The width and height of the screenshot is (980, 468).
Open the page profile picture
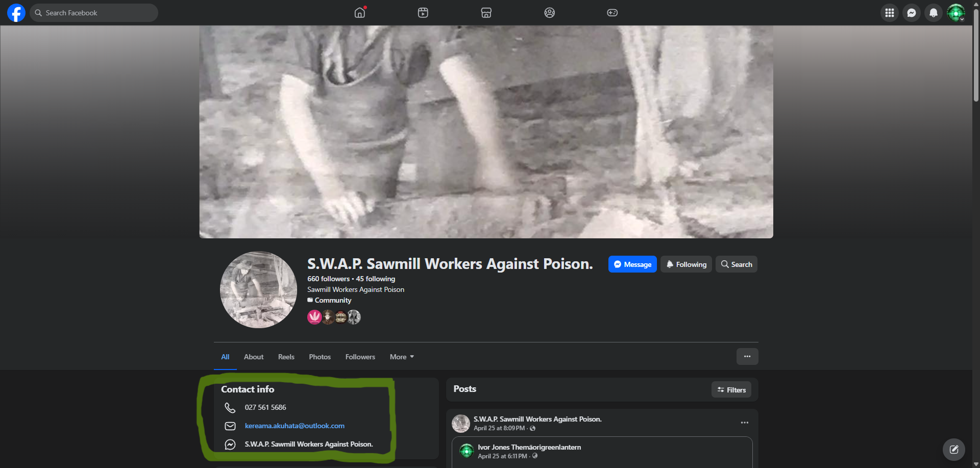pyautogui.click(x=258, y=290)
